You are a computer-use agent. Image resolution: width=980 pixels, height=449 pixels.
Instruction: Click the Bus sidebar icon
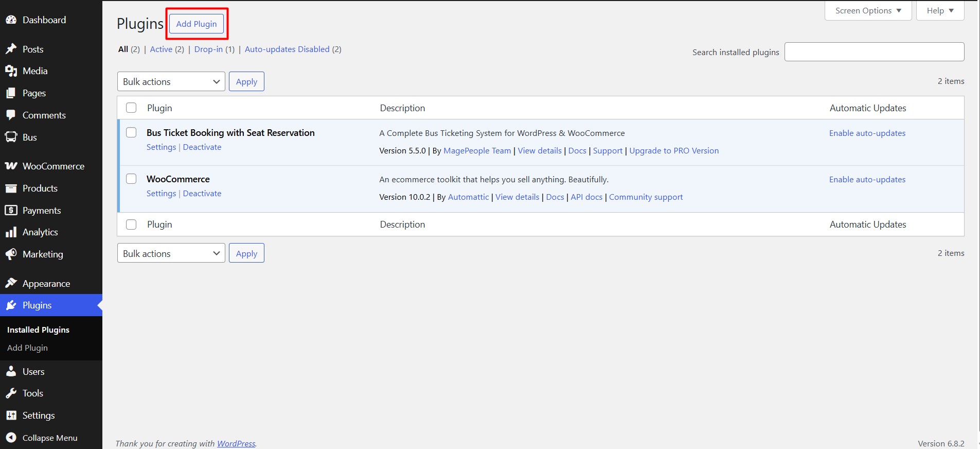[11, 137]
